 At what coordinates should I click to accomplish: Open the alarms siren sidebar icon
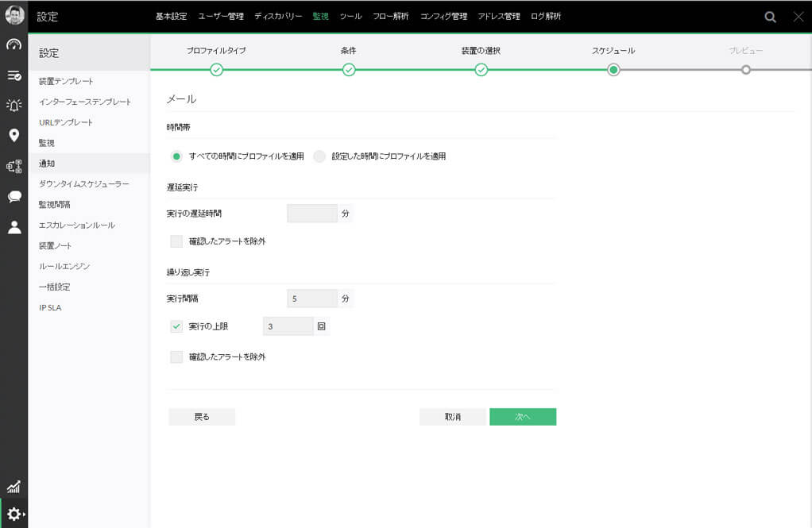14,105
